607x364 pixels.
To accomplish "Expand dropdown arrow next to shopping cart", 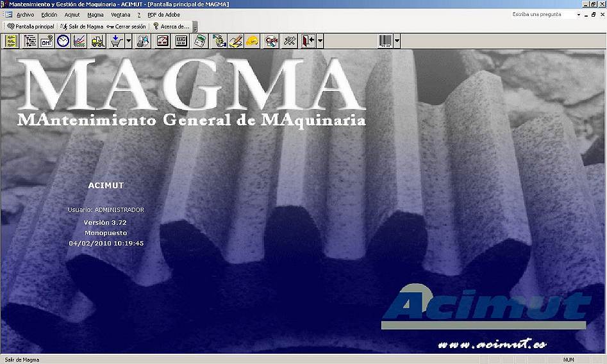I will (129, 40).
